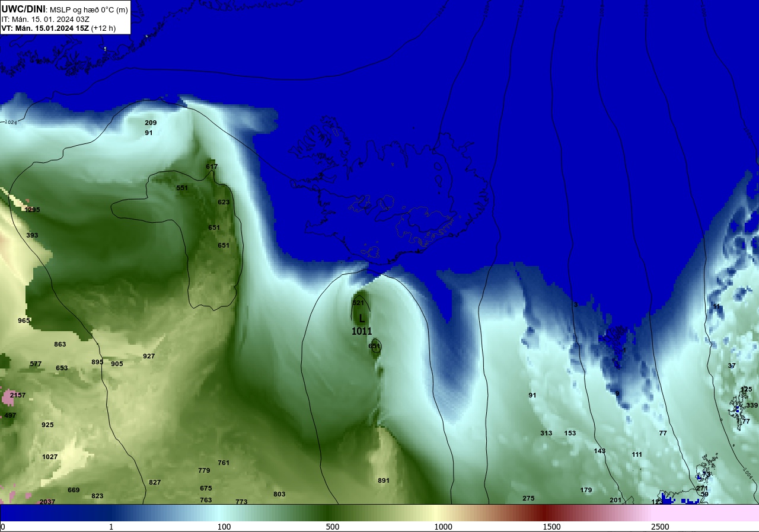
Task: Click the 100 tick label on the colour scale
Action: [x=224, y=527]
